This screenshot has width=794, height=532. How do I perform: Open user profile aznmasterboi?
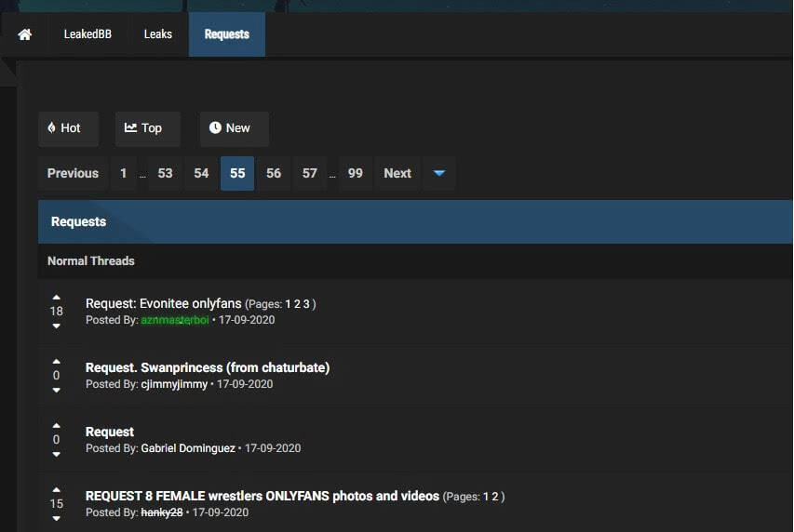[174, 320]
